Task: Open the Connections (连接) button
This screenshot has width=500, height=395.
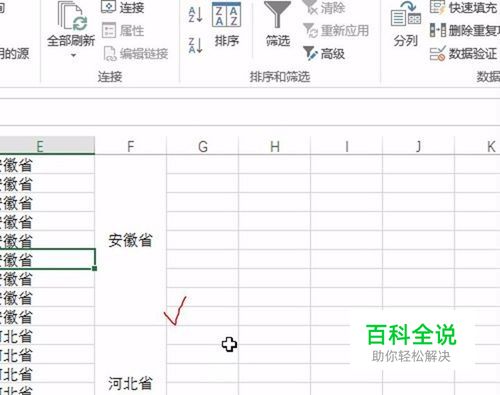Action: (x=123, y=7)
